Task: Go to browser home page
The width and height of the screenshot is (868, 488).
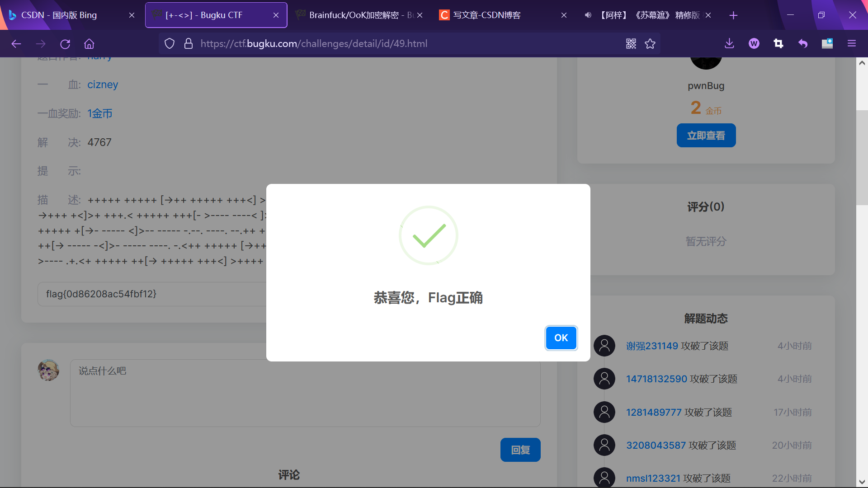Action: coord(89,44)
